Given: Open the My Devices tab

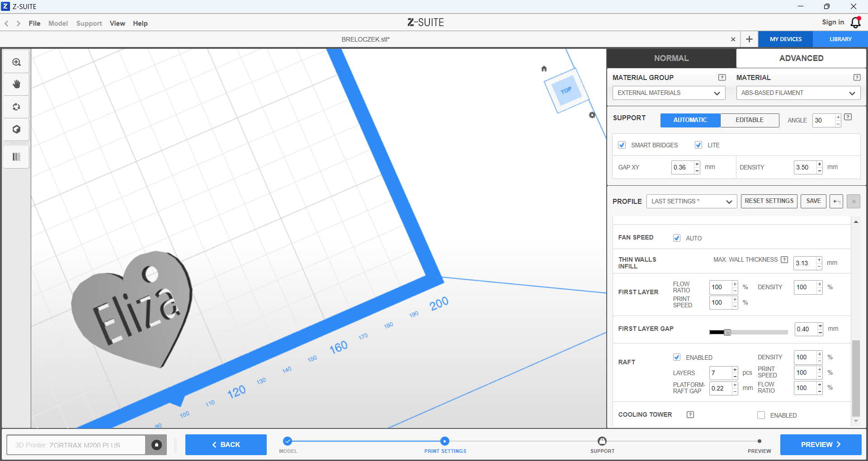Looking at the screenshot, I should (x=786, y=39).
